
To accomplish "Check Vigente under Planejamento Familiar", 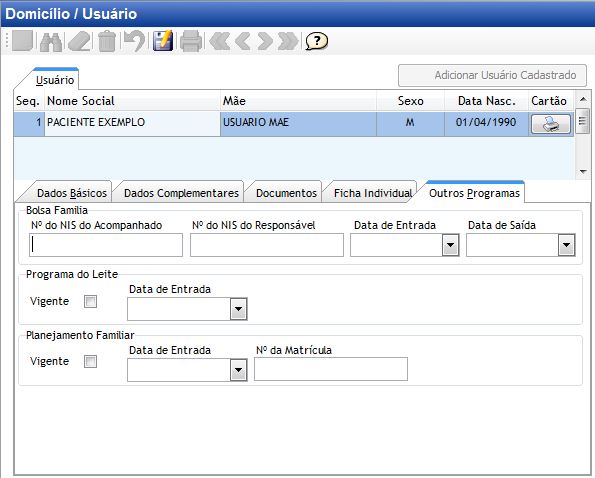I will pos(90,362).
